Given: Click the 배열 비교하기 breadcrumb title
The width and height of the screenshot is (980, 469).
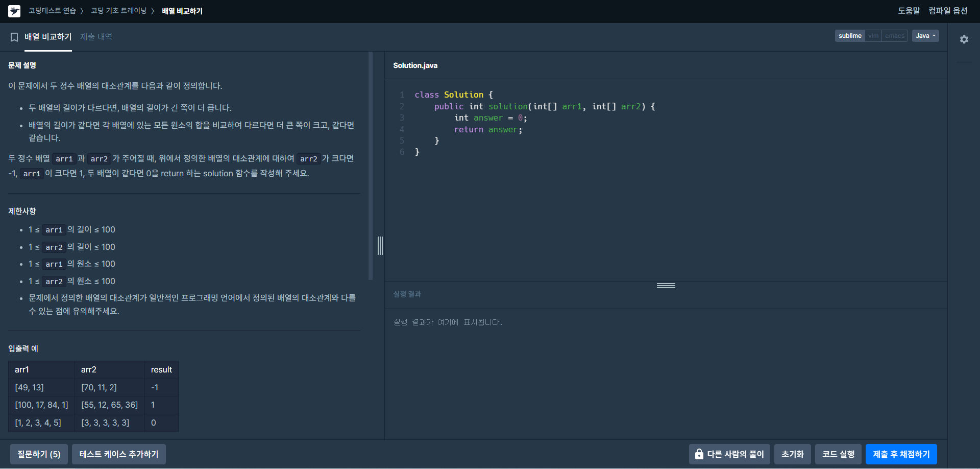Looking at the screenshot, I should pyautogui.click(x=182, y=11).
